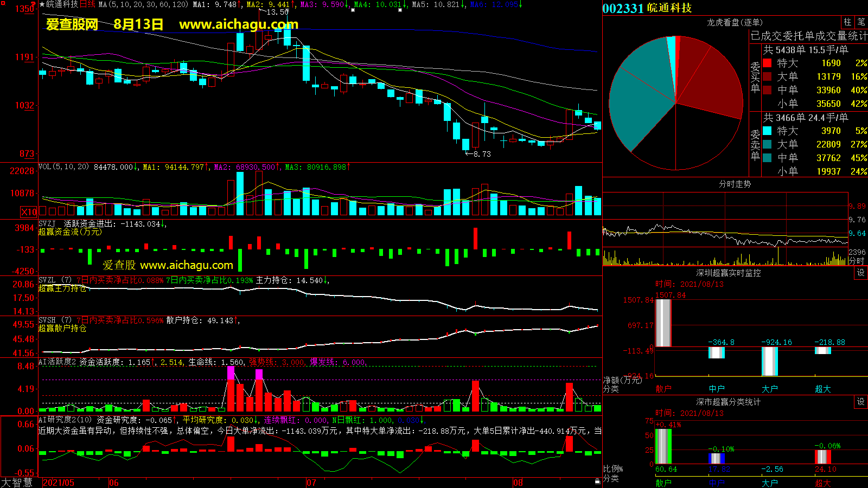Click the VOL(5,10,20) indicator label
The width and height of the screenshot is (868, 488).
(x=63, y=167)
